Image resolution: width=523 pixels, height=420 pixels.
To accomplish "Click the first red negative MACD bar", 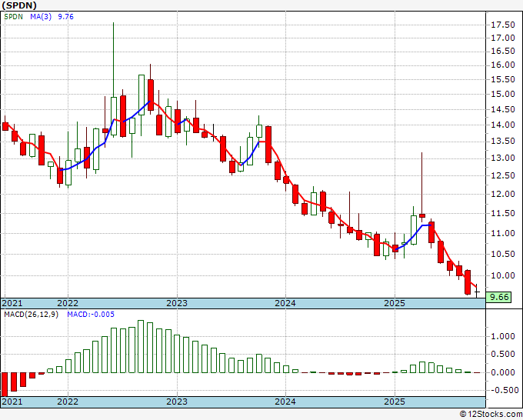I will click(5, 384).
